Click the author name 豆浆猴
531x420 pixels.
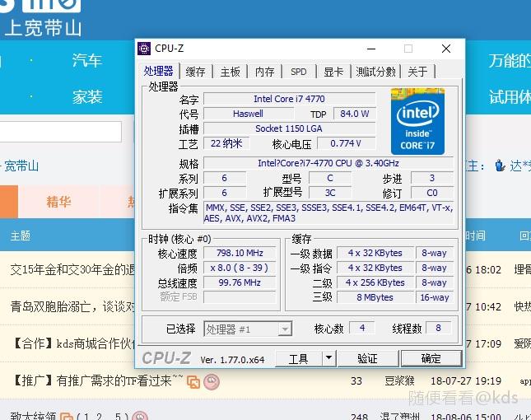[x=399, y=380]
